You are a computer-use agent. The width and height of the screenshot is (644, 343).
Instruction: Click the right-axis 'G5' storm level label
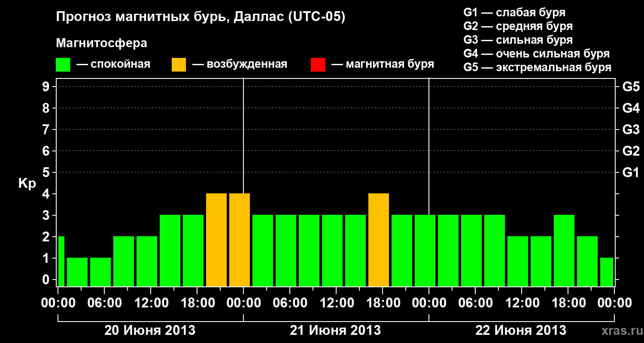[x=631, y=87]
